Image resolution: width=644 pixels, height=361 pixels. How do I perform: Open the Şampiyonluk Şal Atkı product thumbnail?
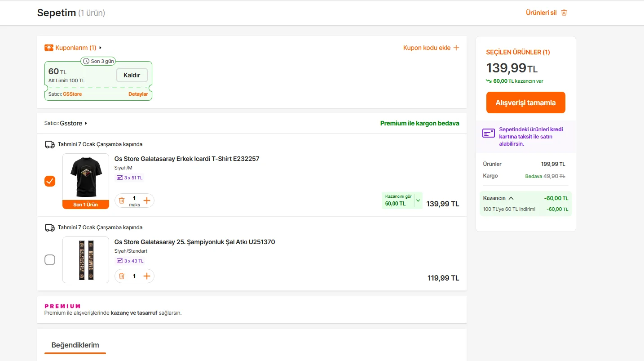pos(86,260)
